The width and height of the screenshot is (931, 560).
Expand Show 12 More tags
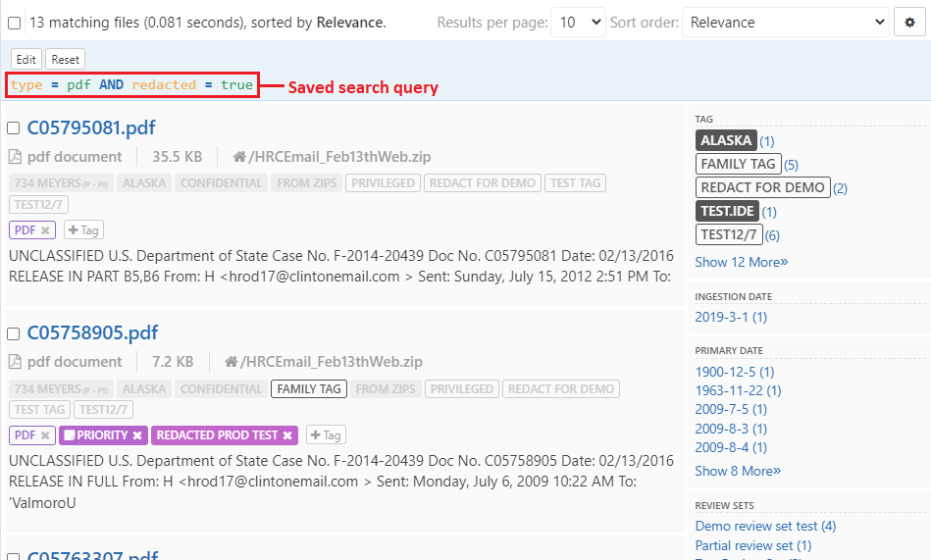coord(742,262)
